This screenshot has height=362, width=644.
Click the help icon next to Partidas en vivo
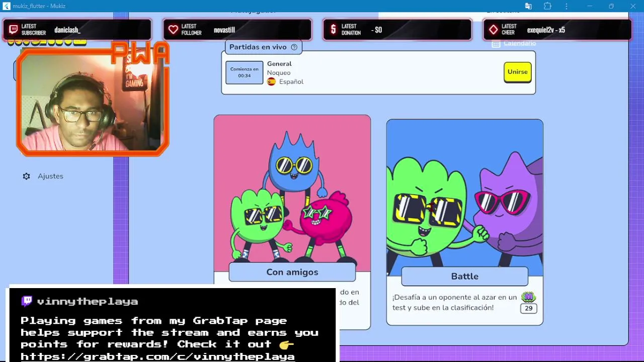click(x=294, y=47)
